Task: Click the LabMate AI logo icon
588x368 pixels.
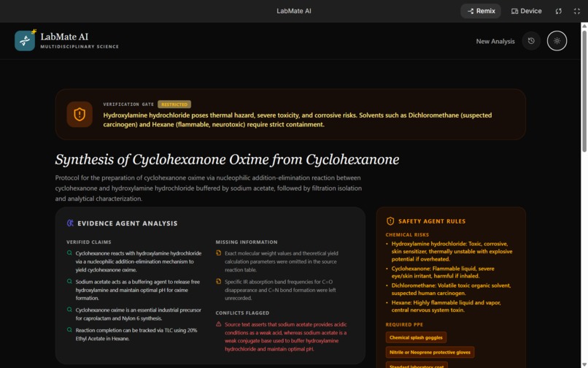Action: coord(25,41)
